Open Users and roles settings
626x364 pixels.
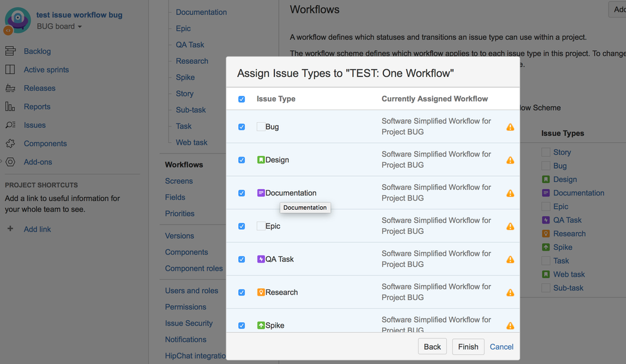192,291
